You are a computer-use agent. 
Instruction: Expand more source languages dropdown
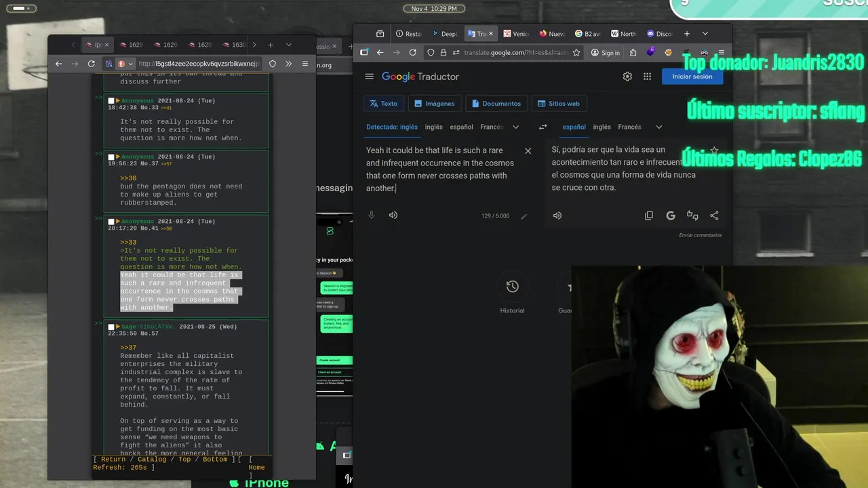(515, 127)
